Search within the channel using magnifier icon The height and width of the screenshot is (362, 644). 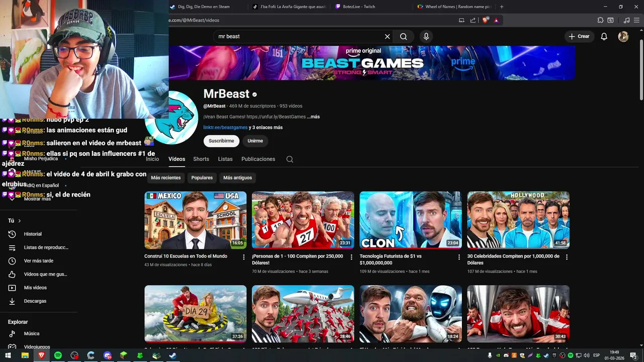290,159
